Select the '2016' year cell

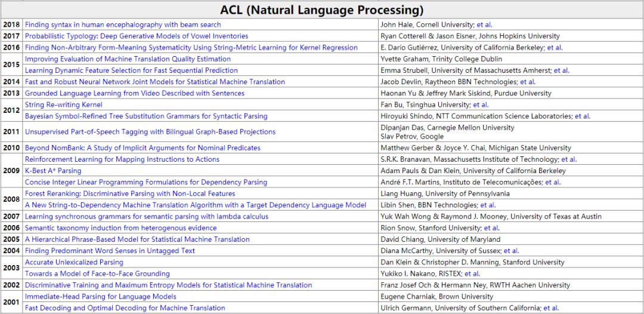[11, 48]
